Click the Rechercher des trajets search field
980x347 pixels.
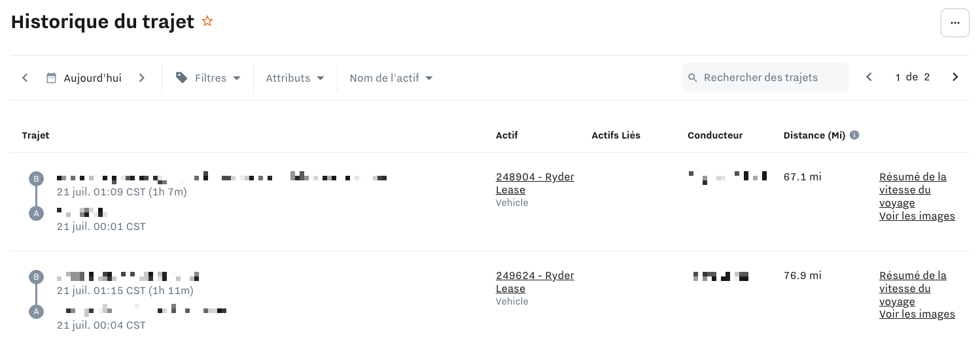[765, 77]
